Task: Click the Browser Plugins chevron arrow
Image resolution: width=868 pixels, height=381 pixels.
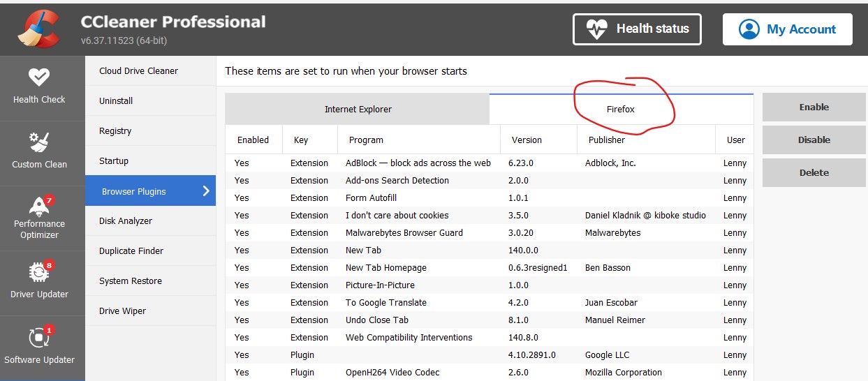Action: pyautogui.click(x=206, y=190)
